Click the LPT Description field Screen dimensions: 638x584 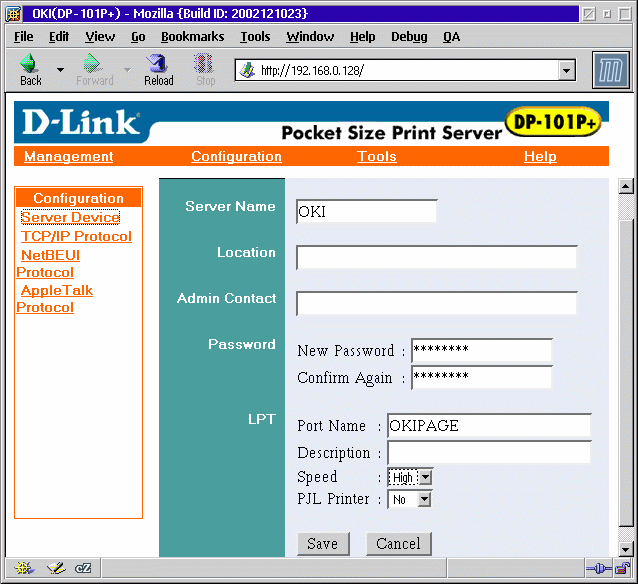(489, 453)
